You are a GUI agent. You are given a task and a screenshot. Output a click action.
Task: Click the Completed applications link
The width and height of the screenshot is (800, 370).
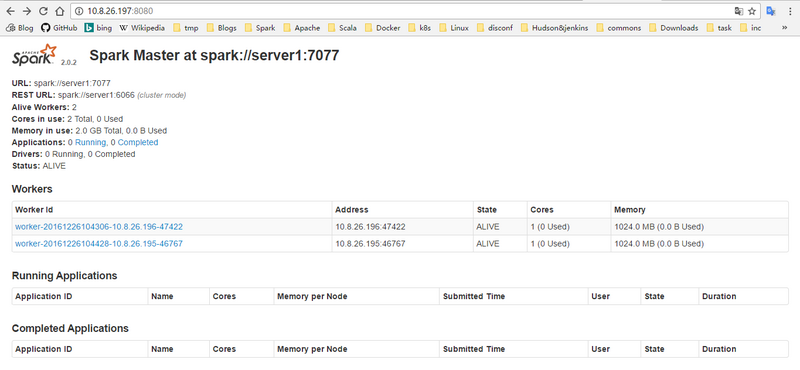point(138,142)
